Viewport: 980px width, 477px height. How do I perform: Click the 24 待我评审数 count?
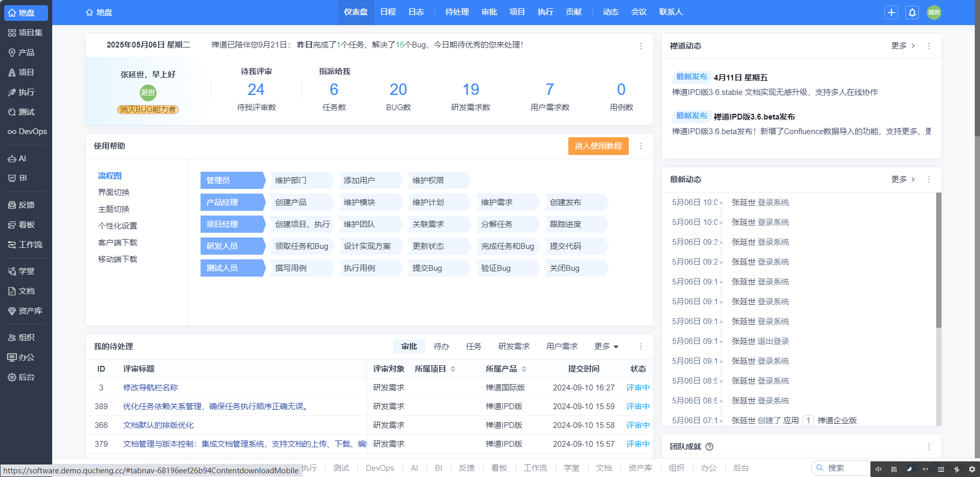click(256, 90)
